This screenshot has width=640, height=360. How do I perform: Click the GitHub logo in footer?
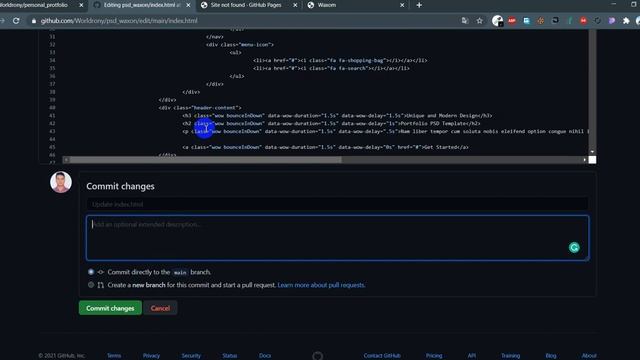click(x=318, y=356)
